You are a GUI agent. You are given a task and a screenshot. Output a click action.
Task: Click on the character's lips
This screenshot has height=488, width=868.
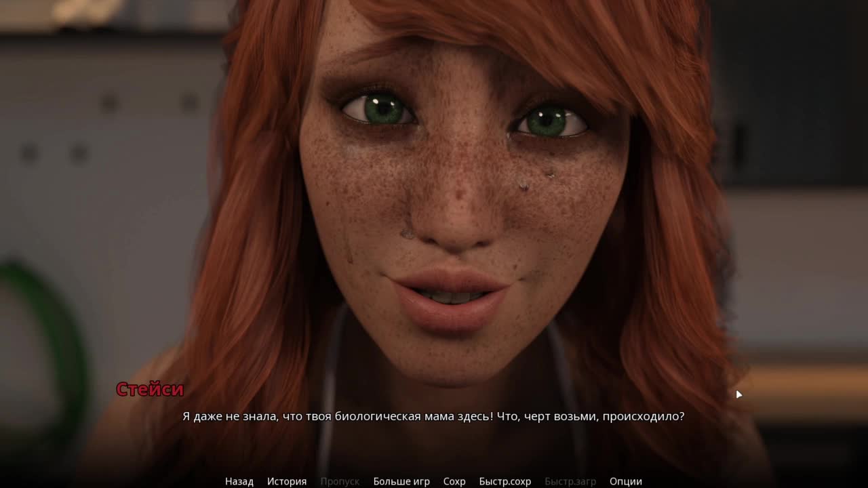coord(450,297)
